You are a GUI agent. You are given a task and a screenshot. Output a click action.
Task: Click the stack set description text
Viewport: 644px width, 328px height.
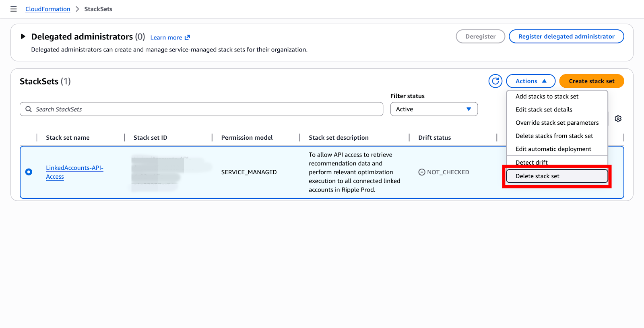coord(355,172)
